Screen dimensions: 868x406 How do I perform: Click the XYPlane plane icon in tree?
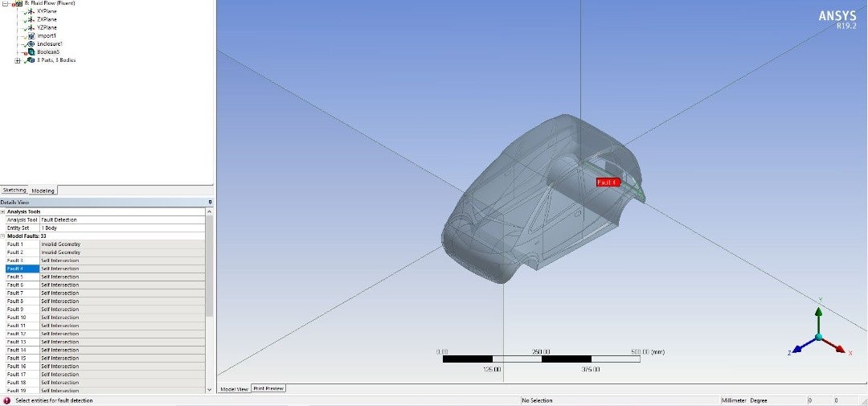[31, 11]
